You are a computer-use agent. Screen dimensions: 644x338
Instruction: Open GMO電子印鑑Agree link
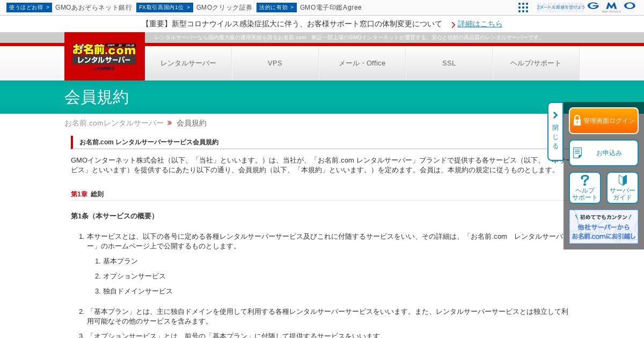pyautogui.click(x=331, y=8)
